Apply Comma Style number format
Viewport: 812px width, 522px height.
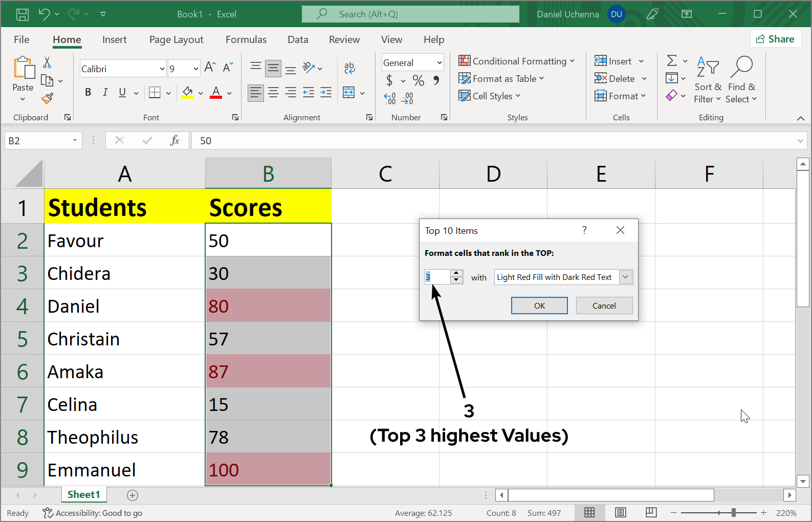pos(436,80)
